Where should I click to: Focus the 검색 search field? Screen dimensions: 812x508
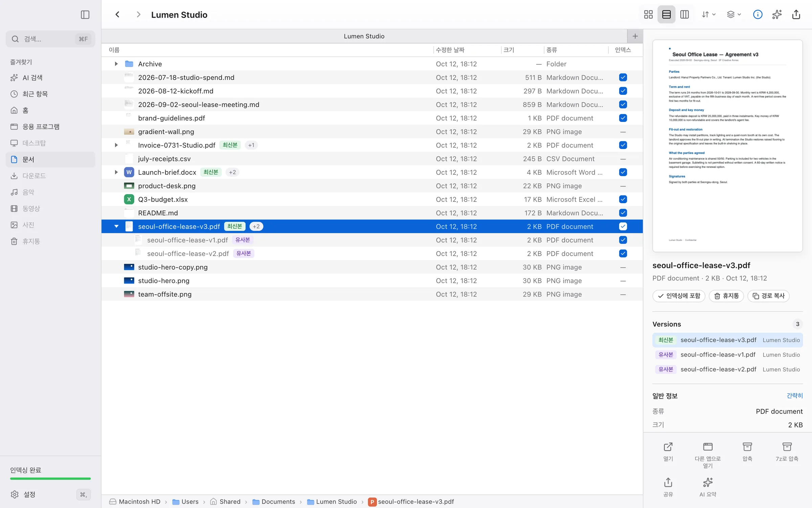point(50,39)
